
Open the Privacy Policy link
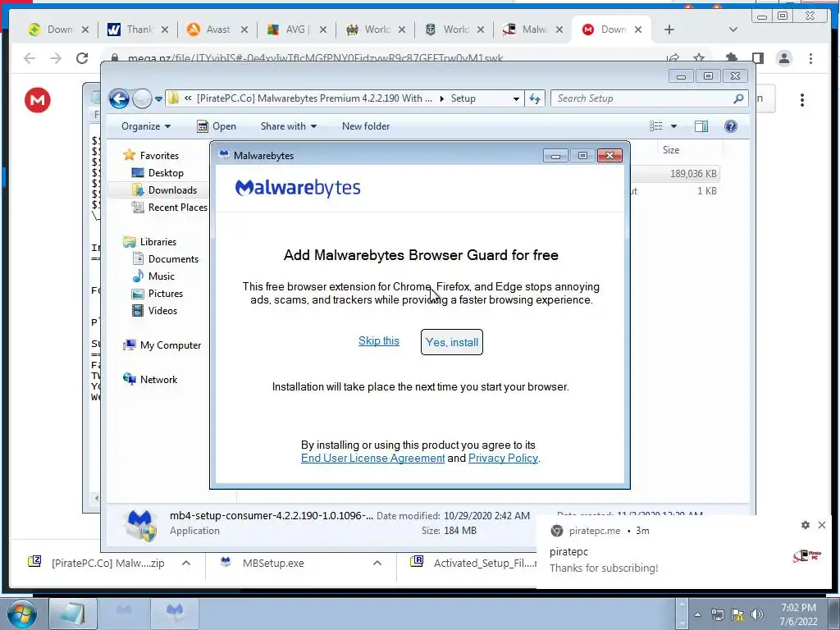click(x=503, y=458)
